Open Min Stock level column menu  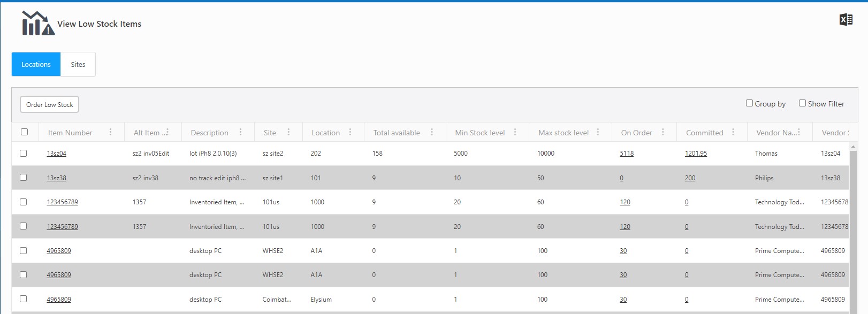[x=515, y=132]
